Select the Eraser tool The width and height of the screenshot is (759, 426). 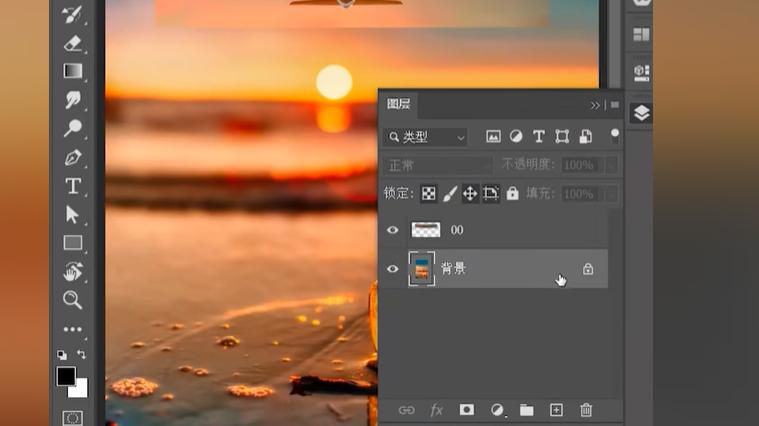pos(73,43)
